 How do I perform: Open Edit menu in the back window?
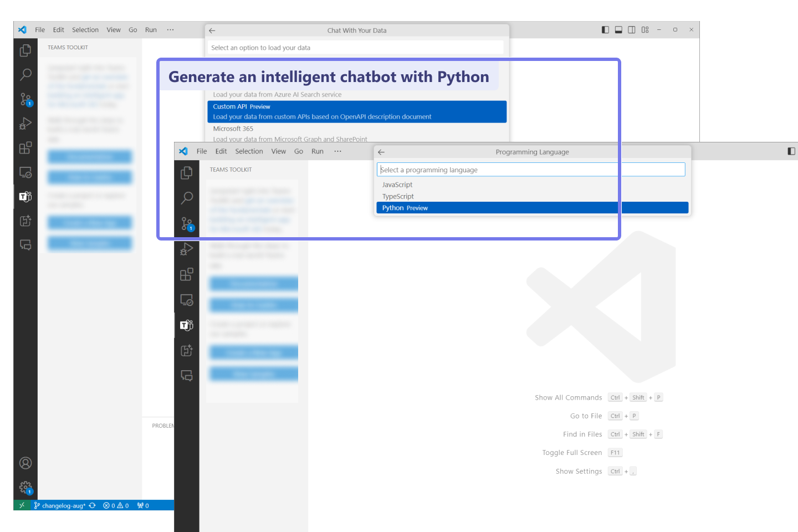click(x=59, y=30)
